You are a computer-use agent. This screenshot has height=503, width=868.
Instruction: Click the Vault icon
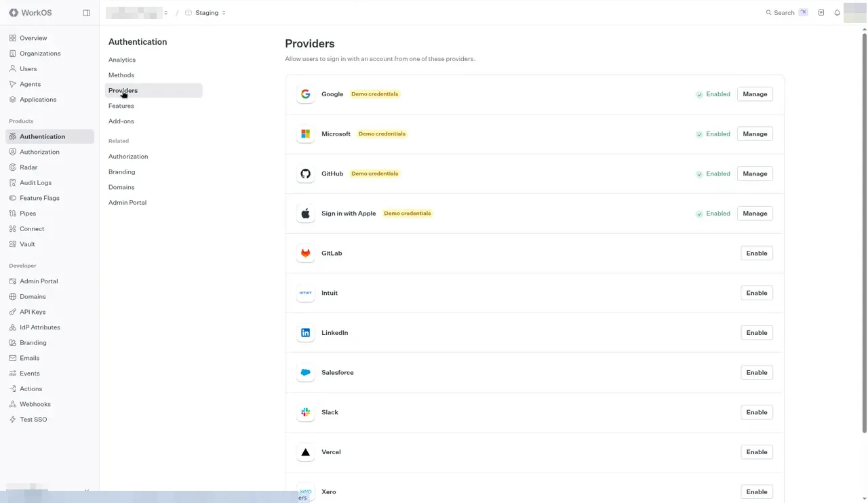13,244
